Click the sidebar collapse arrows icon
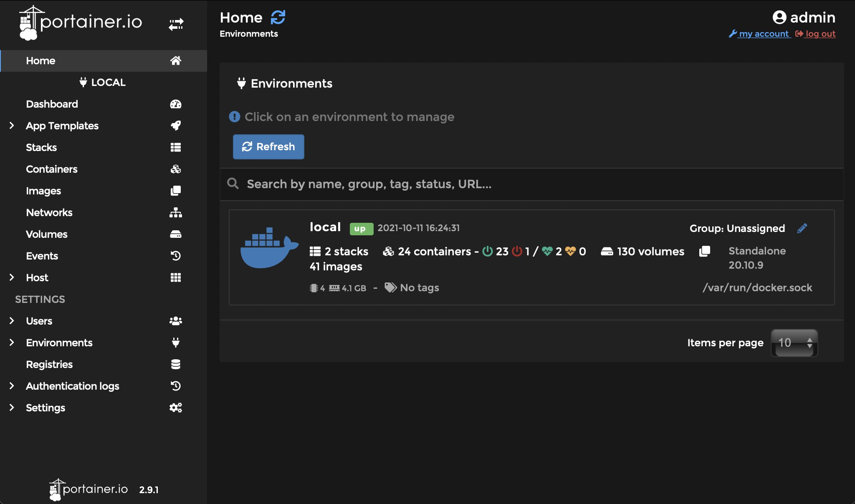Image resolution: width=855 pixels, height=504 pixels. (x=176, y=24)
